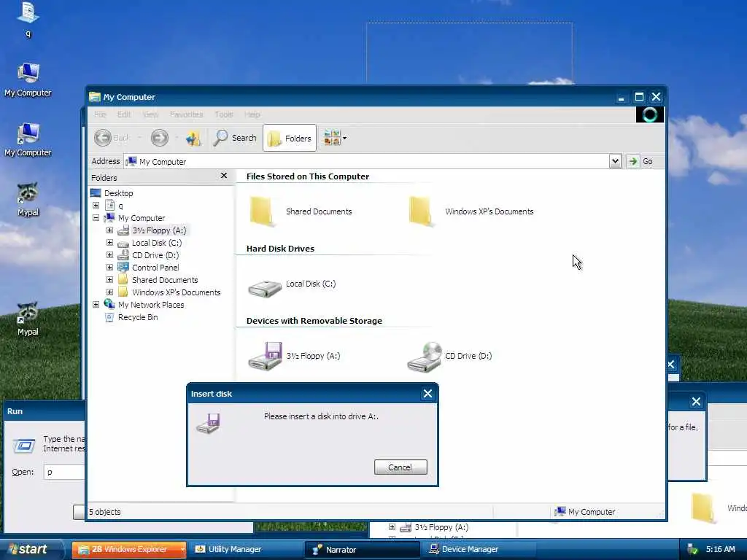Click the Forward navigation arrow icon
Image resolution: width=747 pixels, height=560 pixels.
[159, 138]
